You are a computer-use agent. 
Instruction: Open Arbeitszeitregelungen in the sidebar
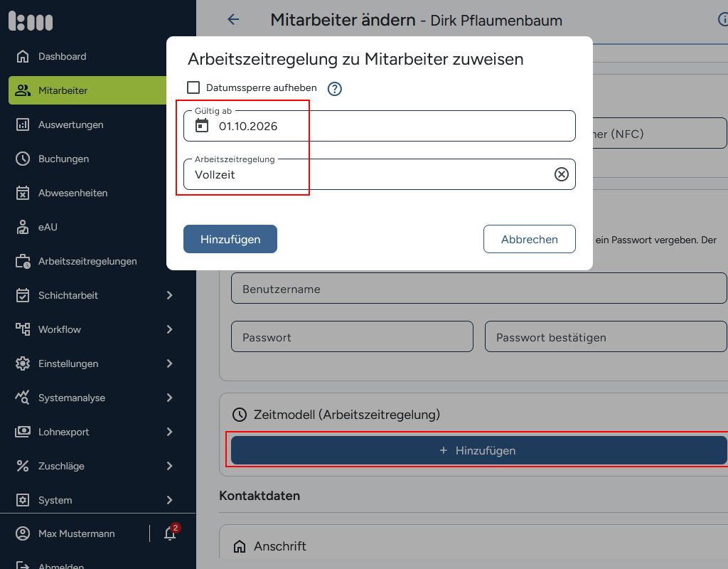click(x=87, y=262)
